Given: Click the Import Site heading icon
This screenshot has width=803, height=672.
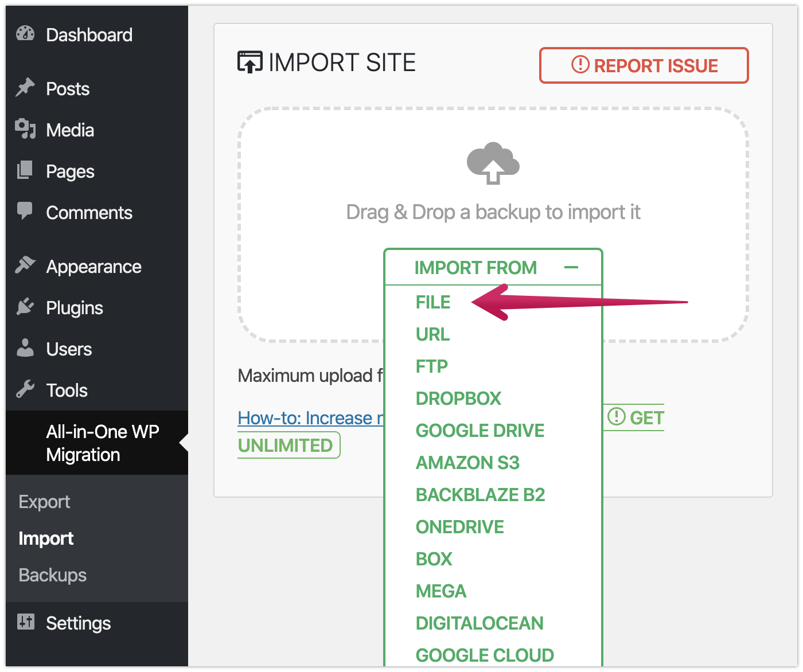Looking at the screenshot, I should (x=250, y=62).
